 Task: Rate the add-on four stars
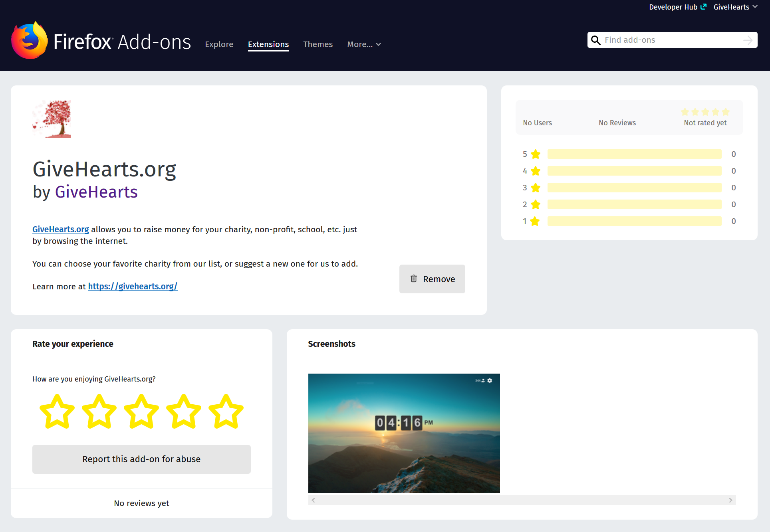pyautogui.click(x=184, y=411)
